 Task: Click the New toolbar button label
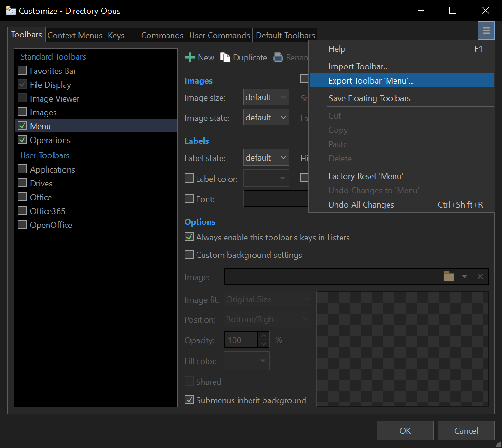click(x=206, y=58)
